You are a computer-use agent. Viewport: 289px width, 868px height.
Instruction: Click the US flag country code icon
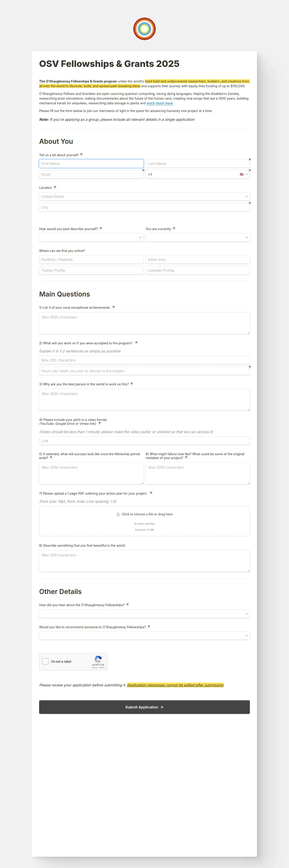(x=242, y=175)
